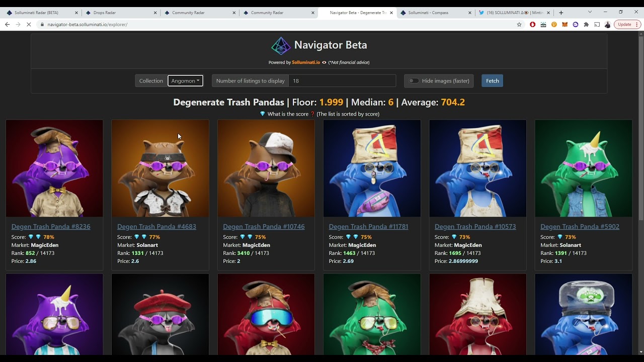Click the Floor value 1.999
Viewport: 644px width, 362px height.
pos(331,103)
